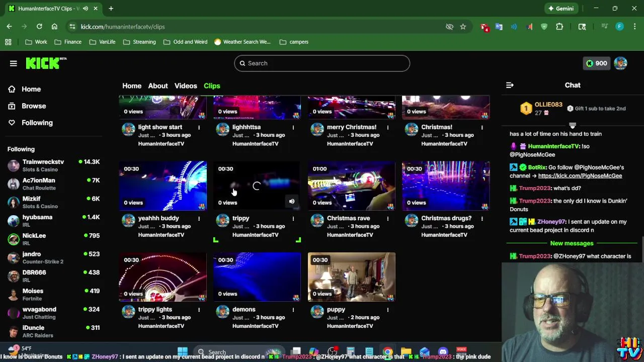This screenshot has width=644, height=362.
Task: Open a new browser tab
Action: (111, 9)
